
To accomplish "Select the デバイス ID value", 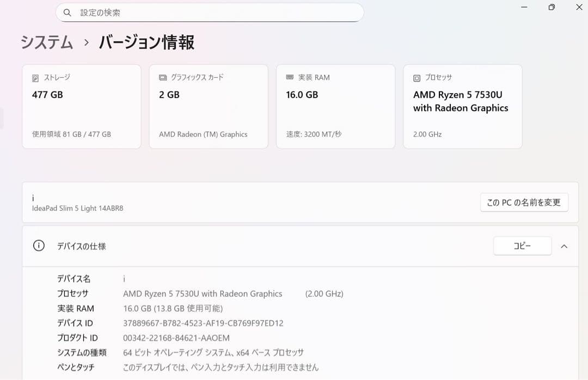I will (204, 323).
